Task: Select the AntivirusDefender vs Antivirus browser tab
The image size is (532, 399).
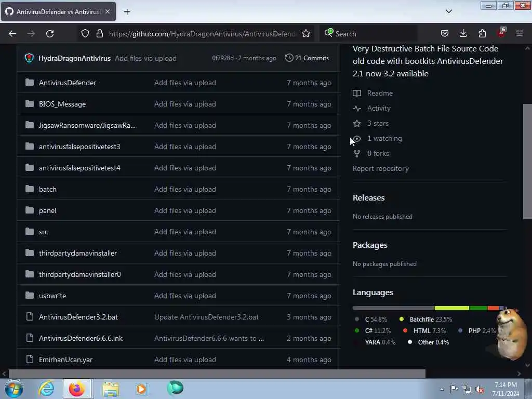Action: [x=58, y=11]
